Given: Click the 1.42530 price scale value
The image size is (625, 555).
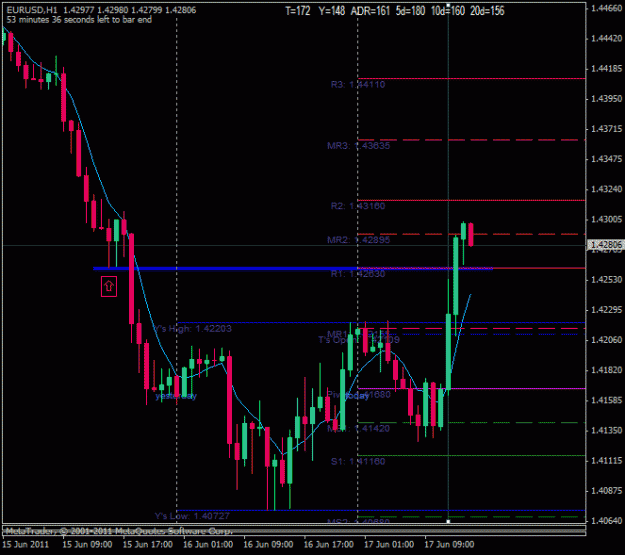Looking at the screenshot, I should tap(606, 279).
